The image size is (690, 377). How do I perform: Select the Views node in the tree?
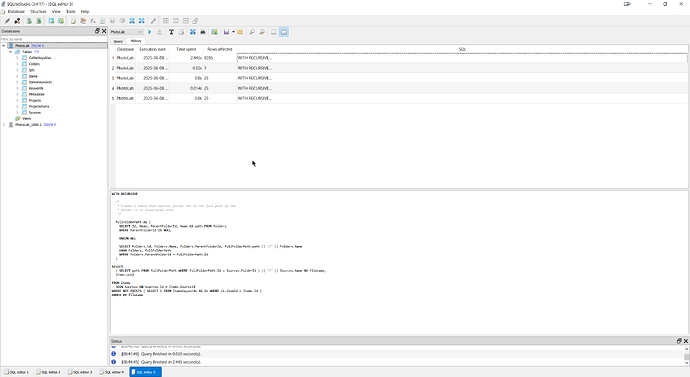pyautogui.click(x=26, y=118)
